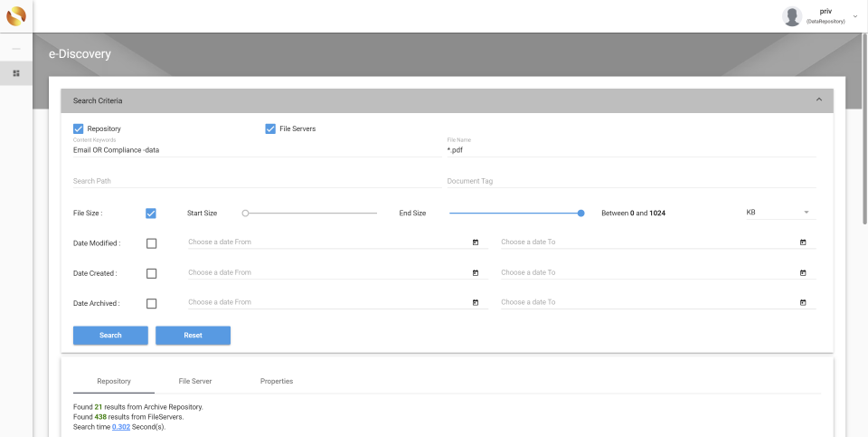Switch to the File Server tab
Viewport: 868px width, 437px height.
tap(195, 381)
